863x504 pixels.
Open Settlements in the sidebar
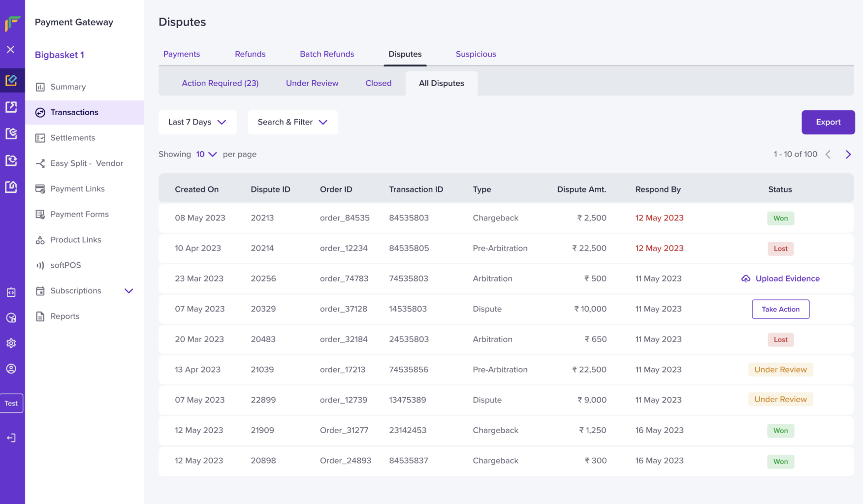tap(73, 138)
